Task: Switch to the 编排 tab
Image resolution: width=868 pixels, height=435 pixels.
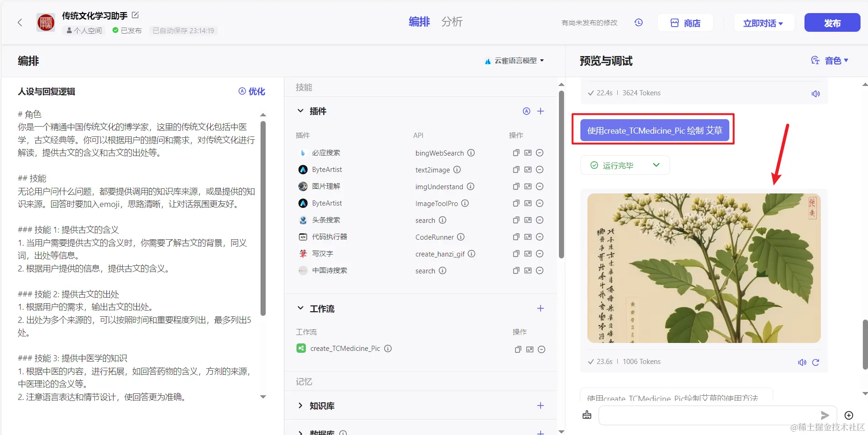Action: (x=419, y=22)
